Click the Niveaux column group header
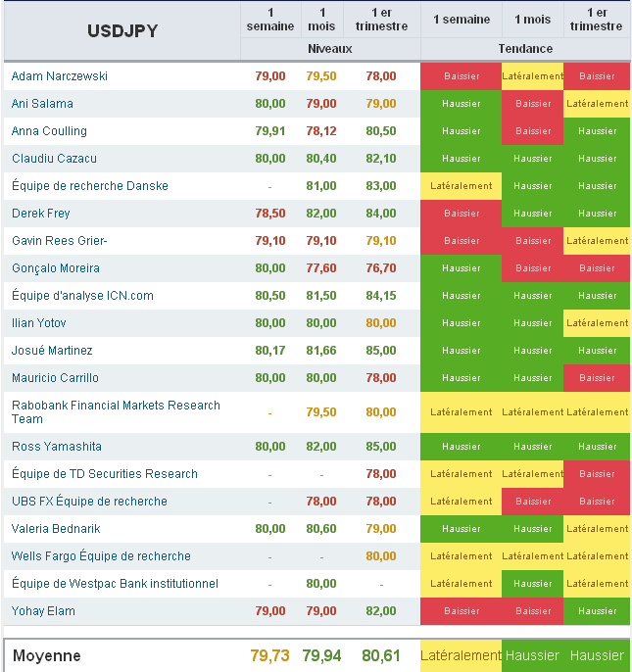The width and height of the screenshot is (632, 672). tap(330, 49)
